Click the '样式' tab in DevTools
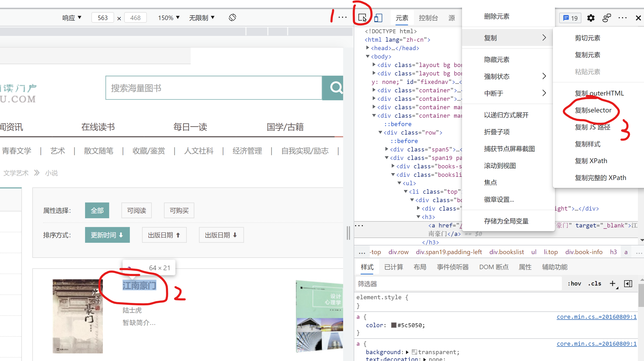The image size is (644, 361). pos(367,267)
